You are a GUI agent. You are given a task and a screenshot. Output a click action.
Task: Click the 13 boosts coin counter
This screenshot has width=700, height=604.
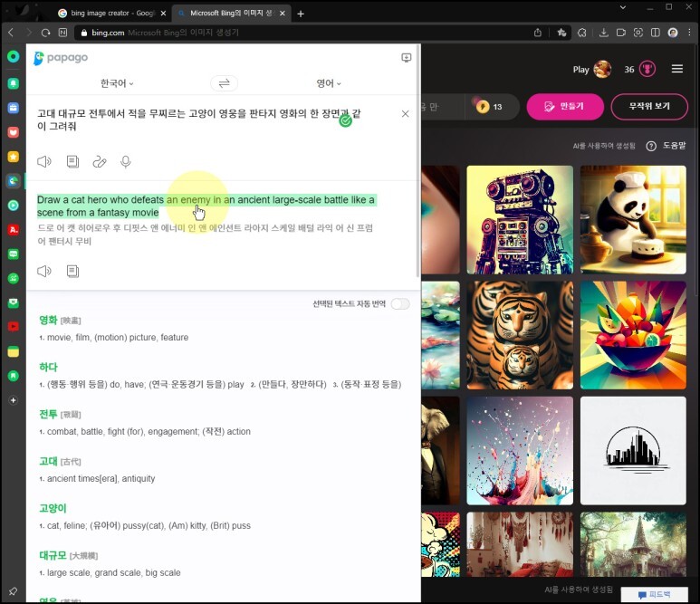[490, 107]
